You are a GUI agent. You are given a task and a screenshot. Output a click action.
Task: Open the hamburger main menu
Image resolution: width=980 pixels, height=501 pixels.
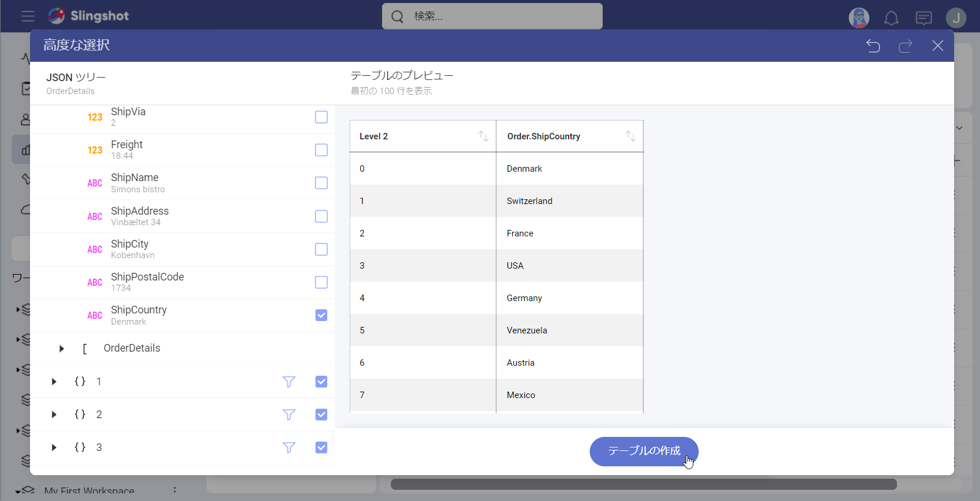pyautogui.click(x=28, y=16)
